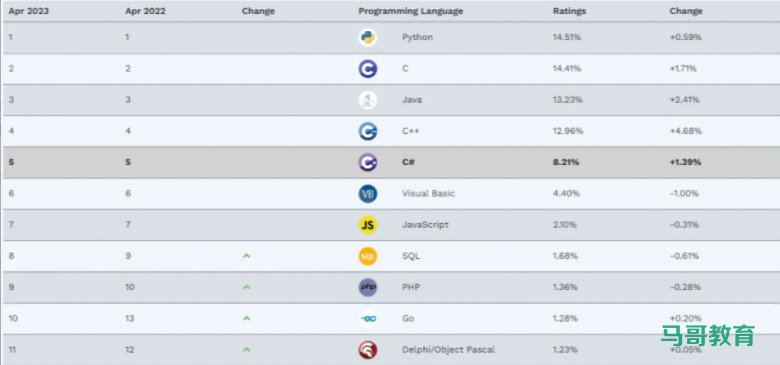Click the Visual Basic VB icon
The height and width of the screenshot is (365, 780).
tap(368, 194)
